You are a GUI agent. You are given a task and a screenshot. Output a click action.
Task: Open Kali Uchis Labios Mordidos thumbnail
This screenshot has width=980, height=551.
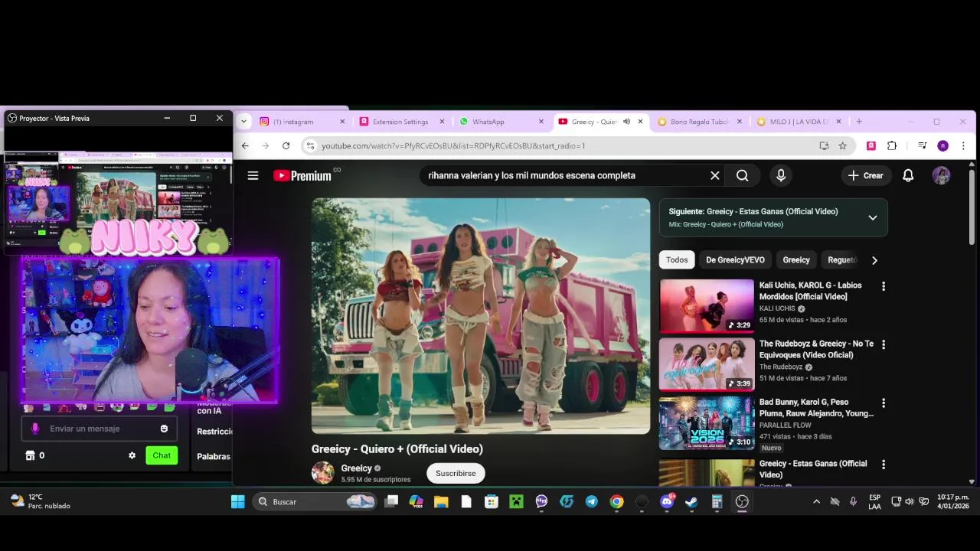point(707,305)
